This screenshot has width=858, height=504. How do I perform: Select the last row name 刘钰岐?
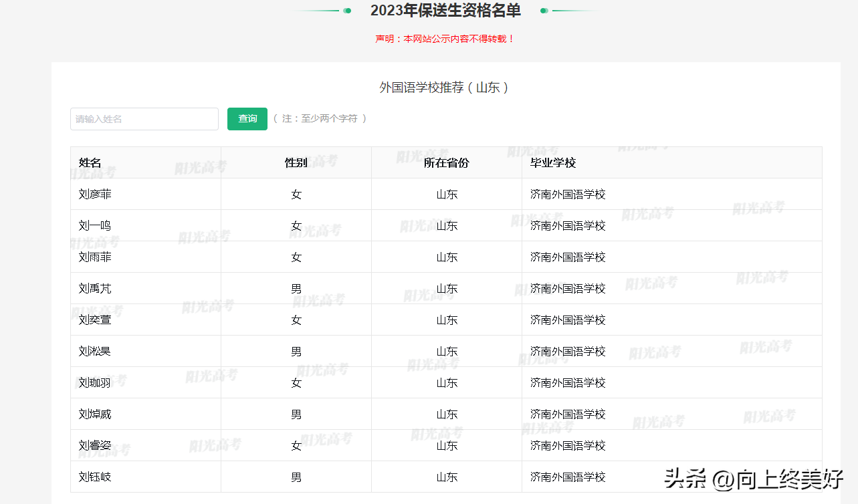(x=95, y=477)
